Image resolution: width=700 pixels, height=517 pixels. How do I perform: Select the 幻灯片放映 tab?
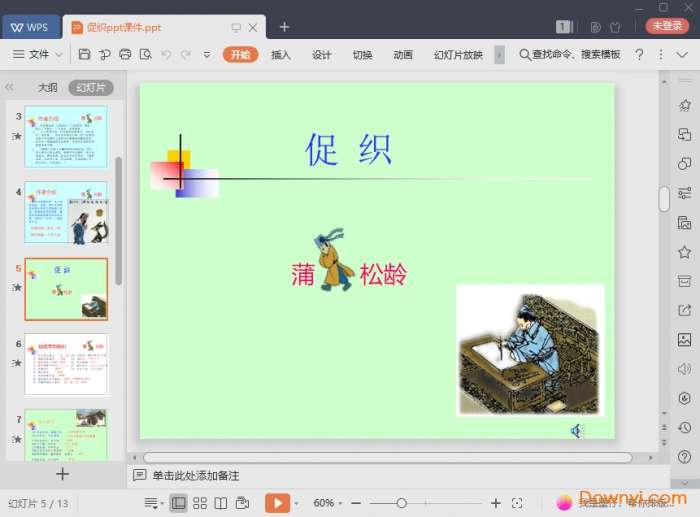click(x=458, y=54)
